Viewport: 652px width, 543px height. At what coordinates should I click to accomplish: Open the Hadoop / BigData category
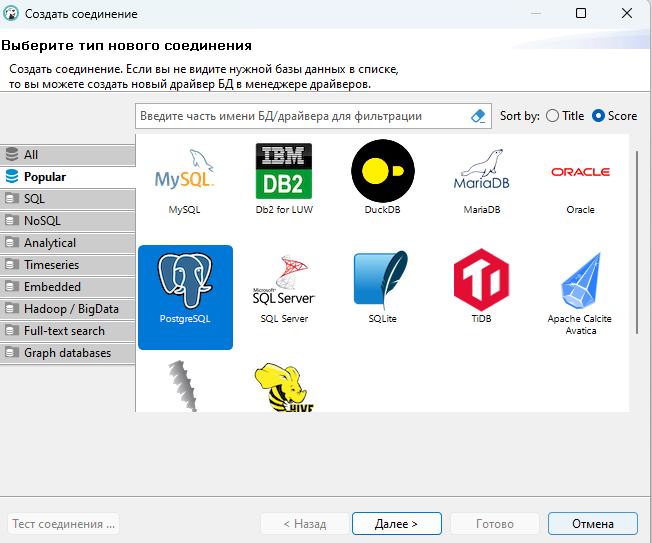pyautogui.click(x=68, y=309)
